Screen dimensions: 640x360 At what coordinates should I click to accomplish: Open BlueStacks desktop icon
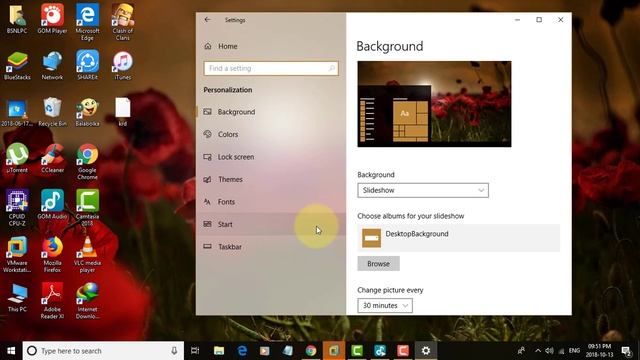click(x=17, y=65)
